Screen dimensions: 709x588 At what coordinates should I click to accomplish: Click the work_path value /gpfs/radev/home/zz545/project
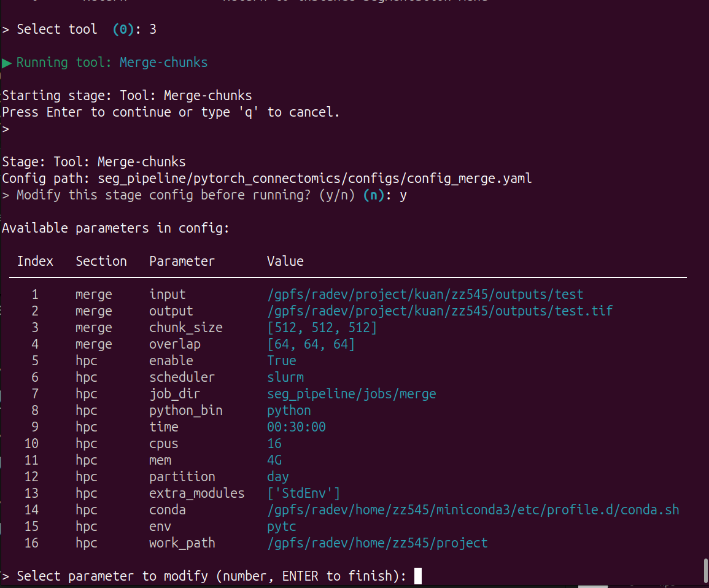click(x=377, y=543)
